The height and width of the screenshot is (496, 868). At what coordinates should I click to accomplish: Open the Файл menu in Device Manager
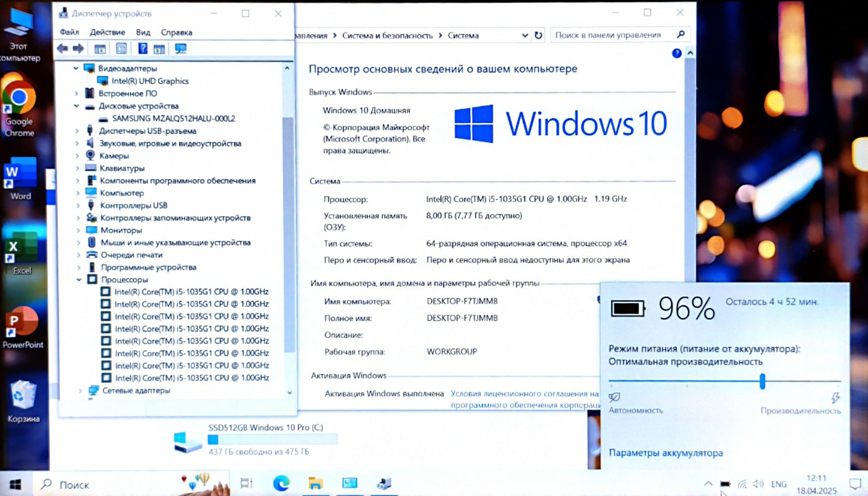pos(69,32)
